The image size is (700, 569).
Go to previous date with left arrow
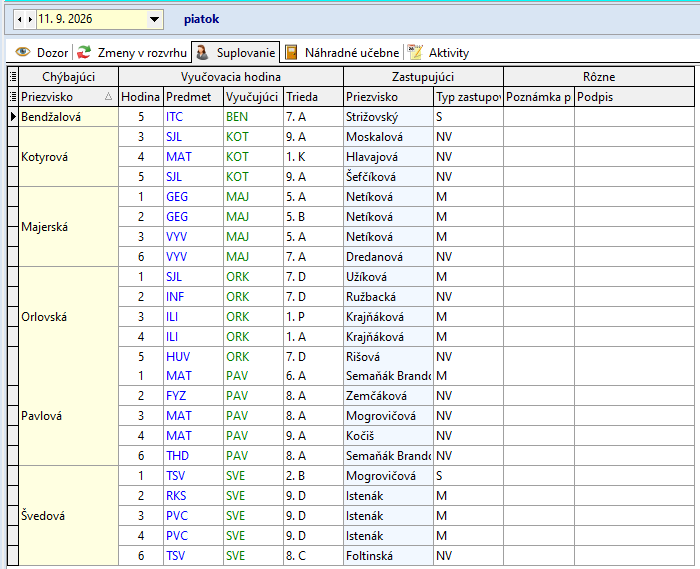pyautogui.click(x=20, y=19)
